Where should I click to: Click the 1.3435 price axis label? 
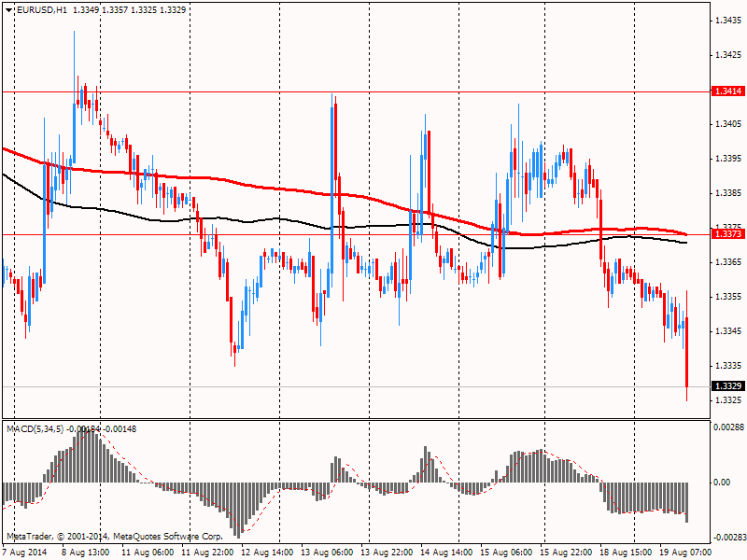729,20
